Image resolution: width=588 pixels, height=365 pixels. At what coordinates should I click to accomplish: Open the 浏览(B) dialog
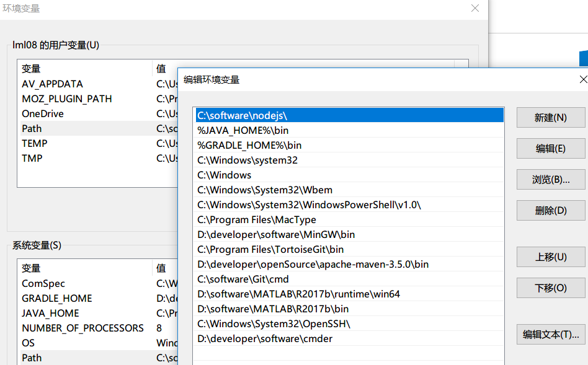550,179
